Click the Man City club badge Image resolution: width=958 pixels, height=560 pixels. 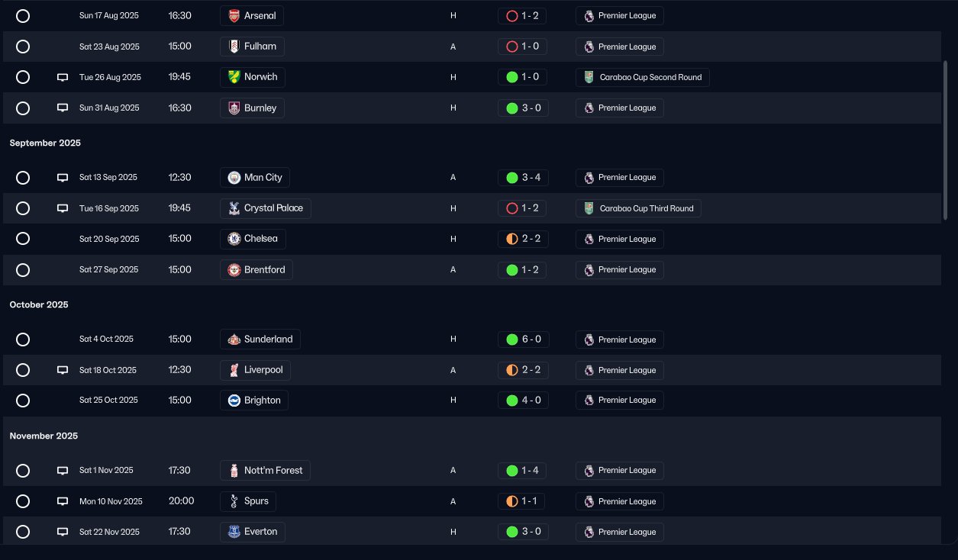[234, 178]
